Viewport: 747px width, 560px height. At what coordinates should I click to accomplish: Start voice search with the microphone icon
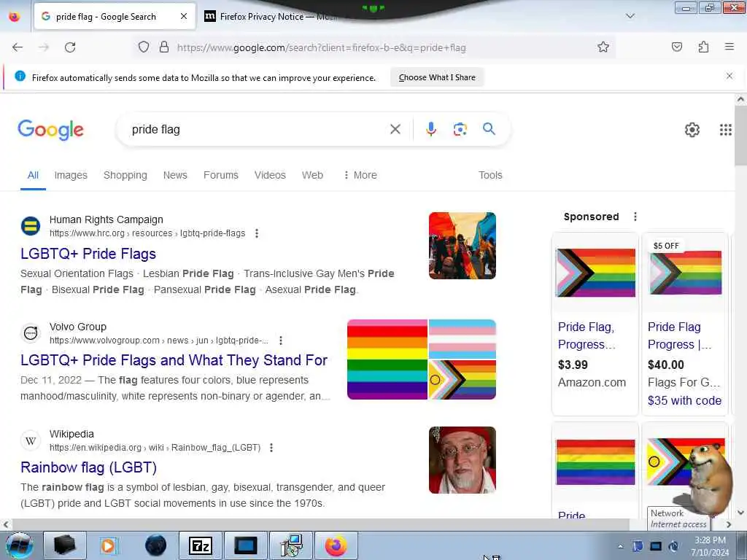(430, 129)
